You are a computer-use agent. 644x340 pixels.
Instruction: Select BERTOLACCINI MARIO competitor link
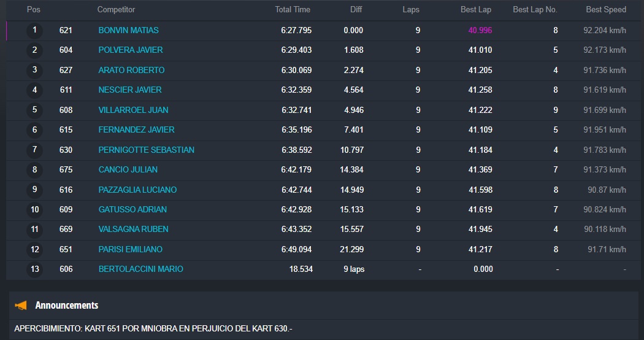(x=140, y=269)
